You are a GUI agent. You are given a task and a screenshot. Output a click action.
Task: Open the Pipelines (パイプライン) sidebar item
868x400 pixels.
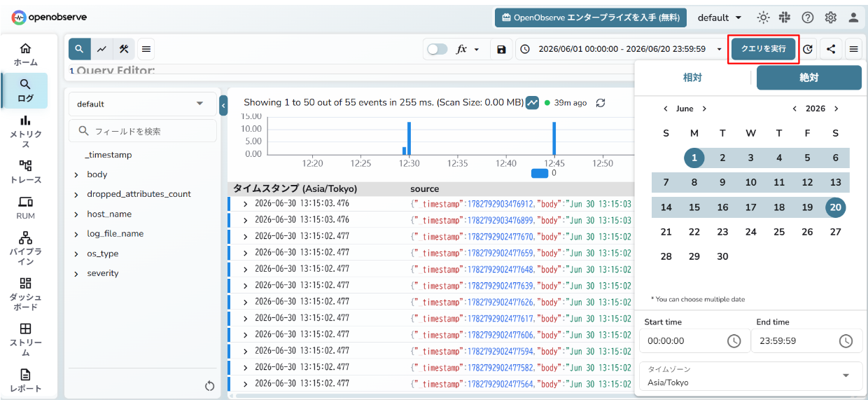pyautogui.click(x=25, y=248)
